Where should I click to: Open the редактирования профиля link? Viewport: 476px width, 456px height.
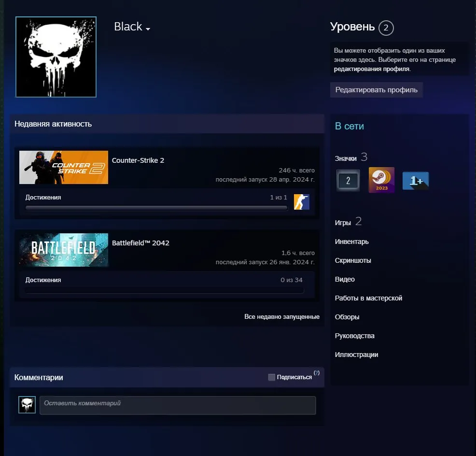tap(372, 69)
